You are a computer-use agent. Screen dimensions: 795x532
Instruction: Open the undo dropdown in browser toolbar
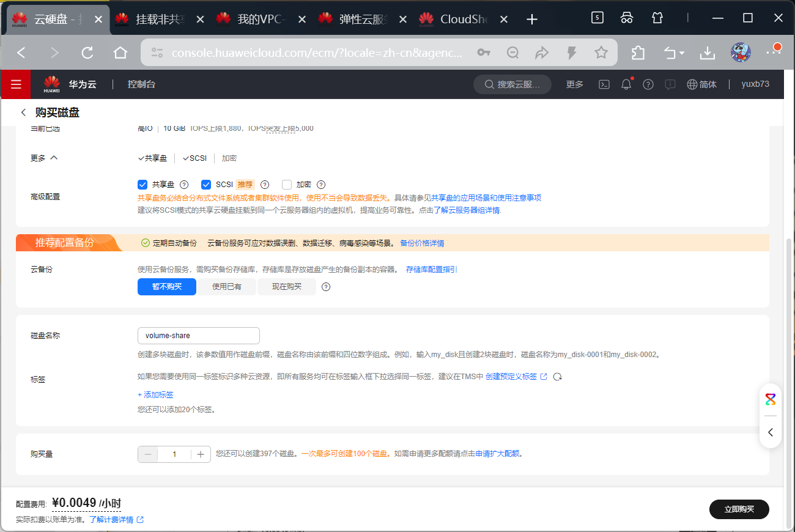(x=675, y=53)
